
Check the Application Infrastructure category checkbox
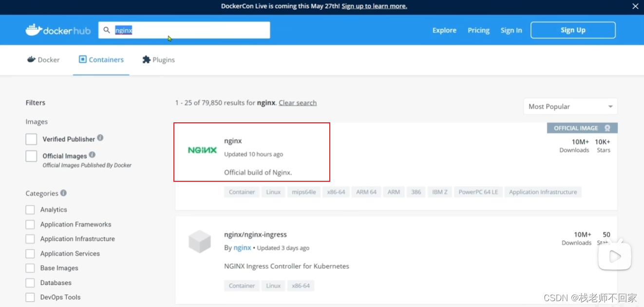pos(30,239)
